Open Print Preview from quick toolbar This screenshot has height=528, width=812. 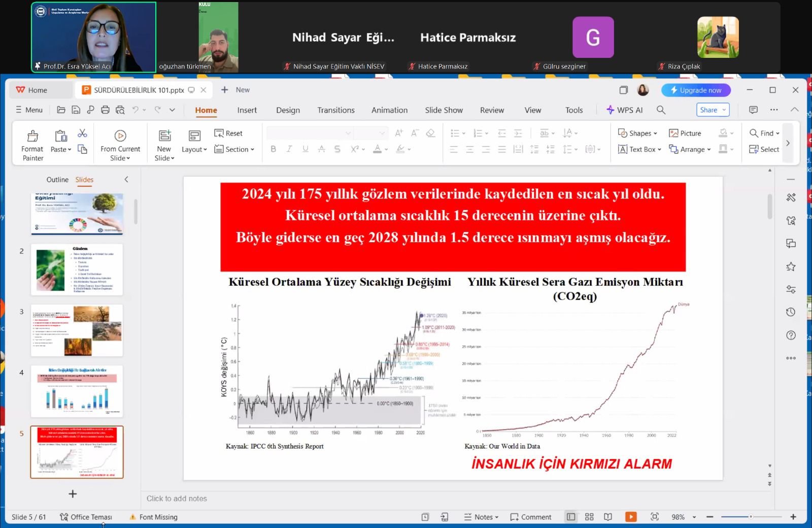pyautogui.click(x=120, y=110)
